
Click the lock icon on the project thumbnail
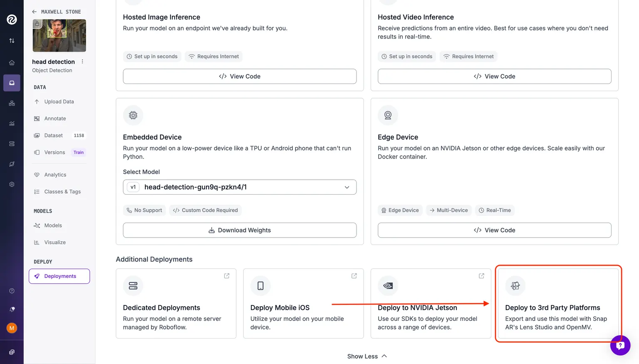point(37,24)
